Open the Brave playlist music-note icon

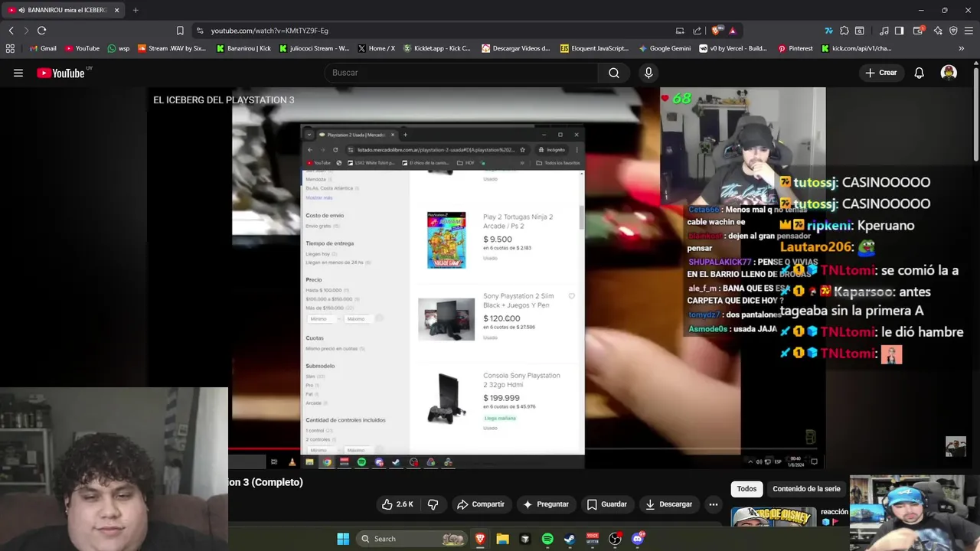(x=884, y=31)
